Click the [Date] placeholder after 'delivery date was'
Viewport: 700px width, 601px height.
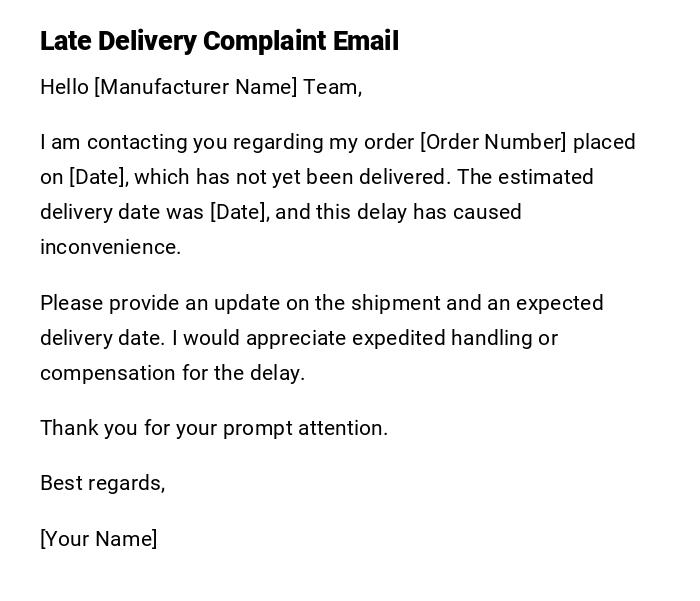point(239,212)
